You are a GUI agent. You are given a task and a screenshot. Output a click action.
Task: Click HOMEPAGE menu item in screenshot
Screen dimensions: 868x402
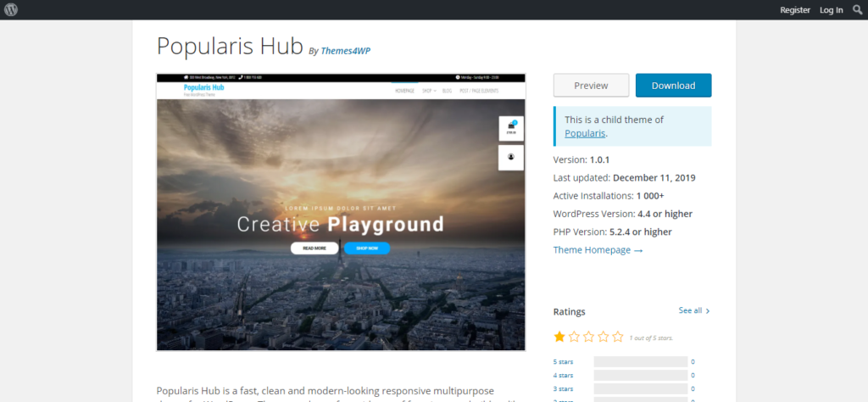click(404, 91)
